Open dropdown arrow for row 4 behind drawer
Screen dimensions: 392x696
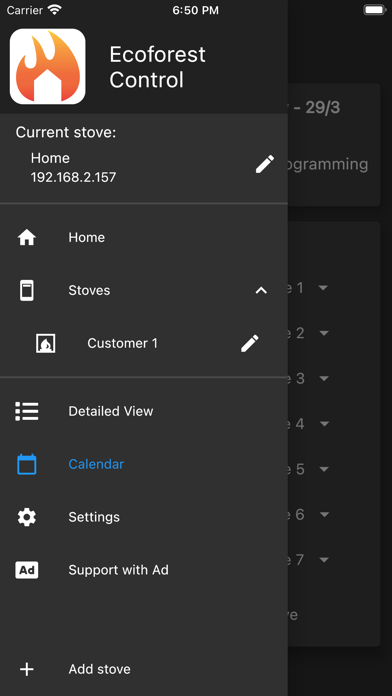point(324,424)
